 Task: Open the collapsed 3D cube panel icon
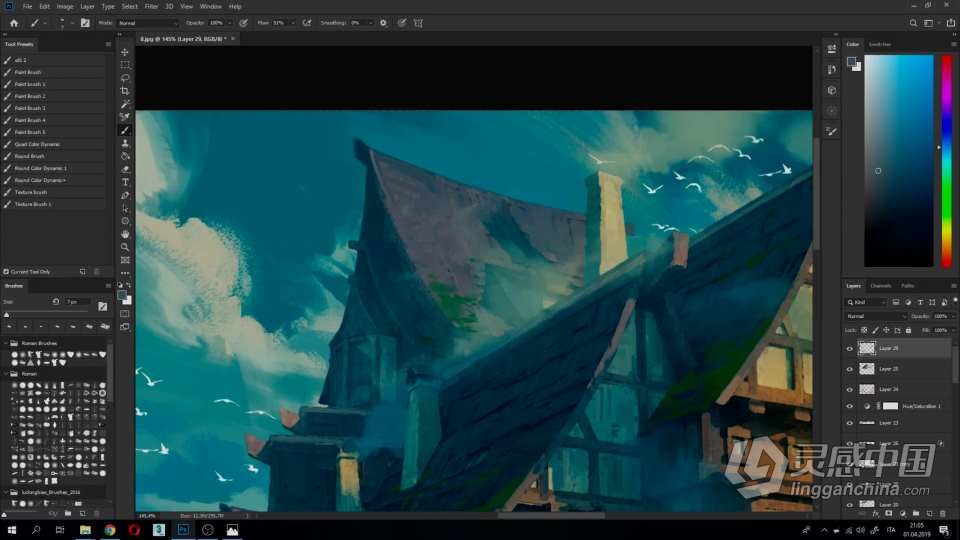[831, 90]
